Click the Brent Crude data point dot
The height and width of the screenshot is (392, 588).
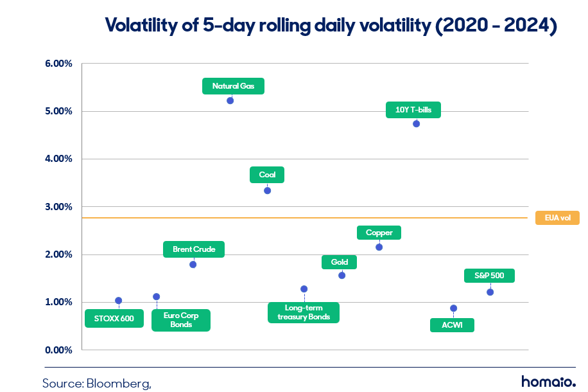coord(193,265)
